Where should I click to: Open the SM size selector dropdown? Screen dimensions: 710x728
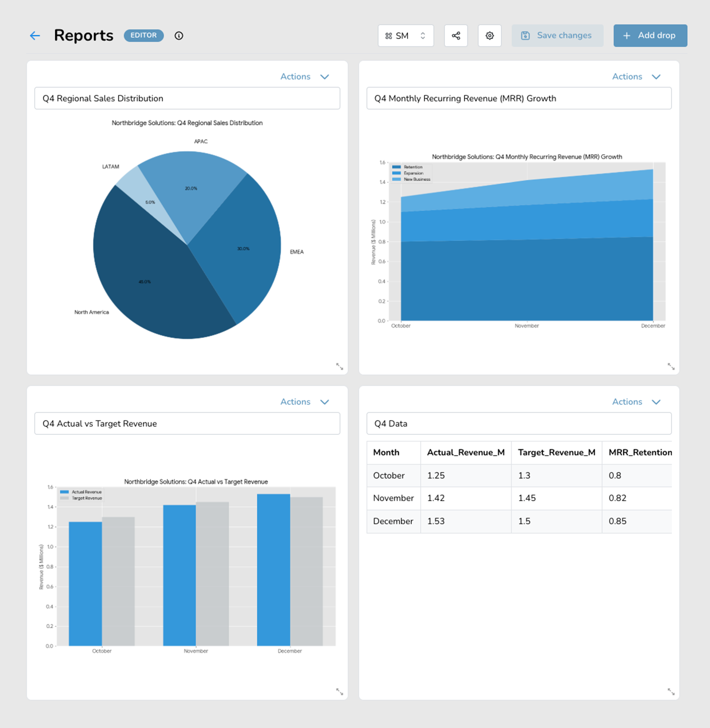click(406, 36)
